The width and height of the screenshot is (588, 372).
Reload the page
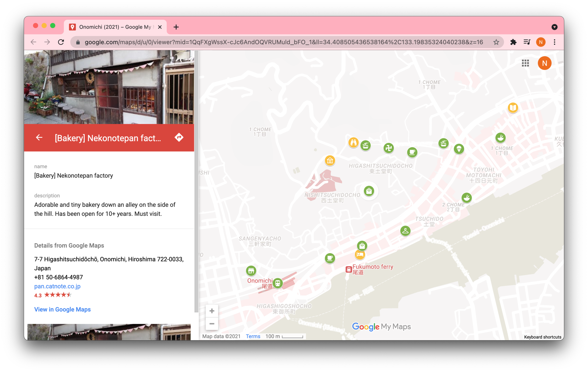(61, 42)
